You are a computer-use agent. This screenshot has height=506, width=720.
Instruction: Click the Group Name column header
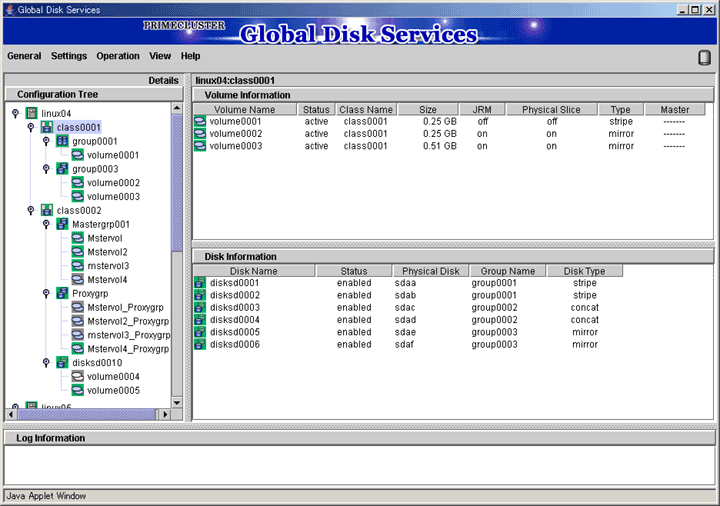coord(507,271)
